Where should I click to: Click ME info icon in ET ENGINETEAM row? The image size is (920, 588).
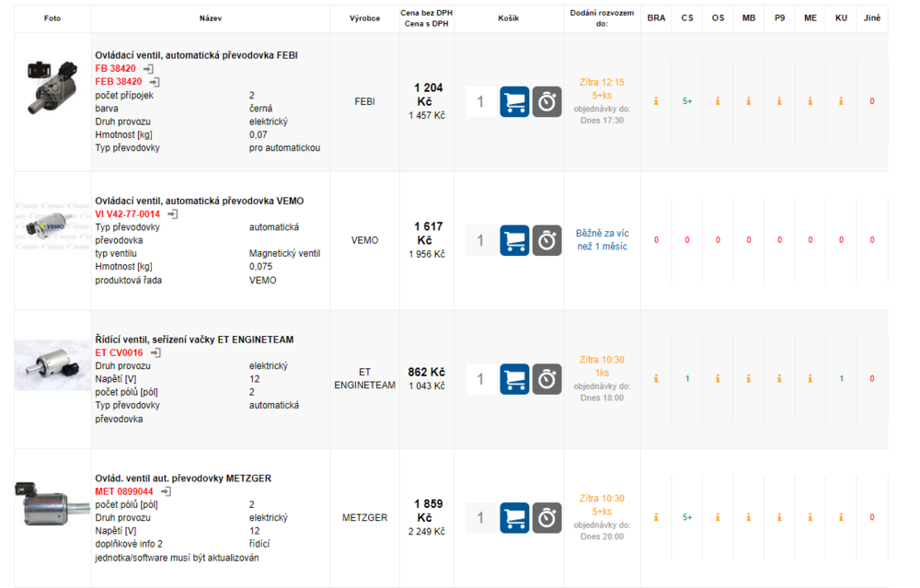811,379
